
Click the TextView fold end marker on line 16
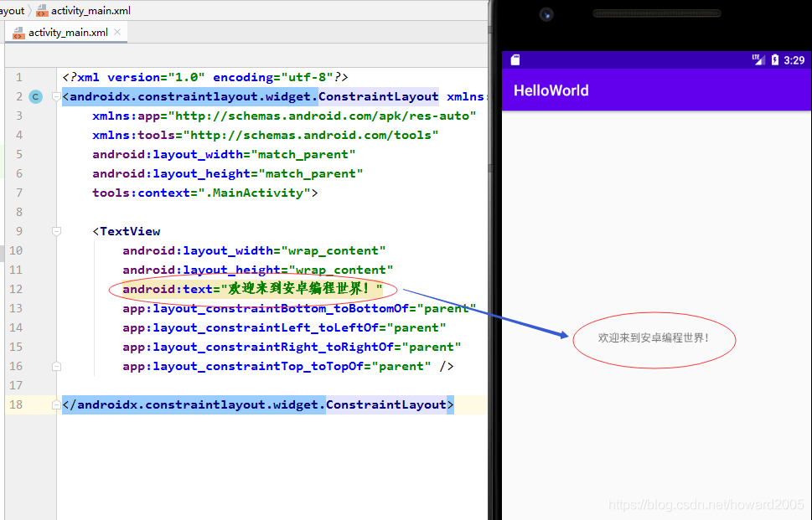pyautogui.click(x=56, y=366)
